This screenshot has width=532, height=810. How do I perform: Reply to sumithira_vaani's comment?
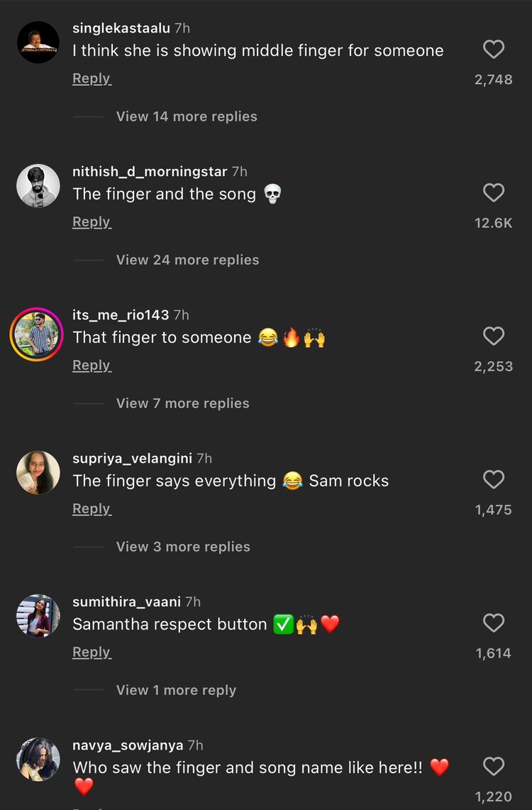[92, 652]
